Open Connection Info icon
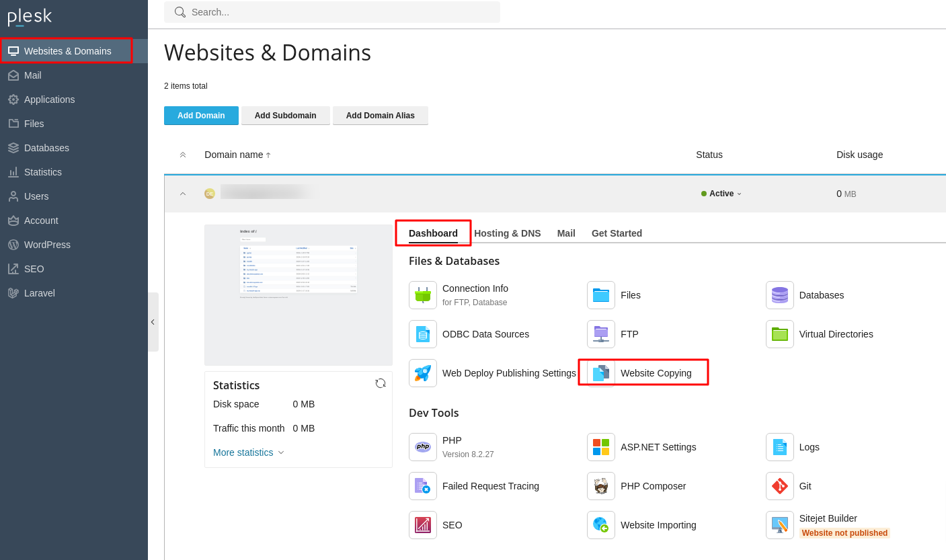The image size is (946, 560). tap(423, 295)
